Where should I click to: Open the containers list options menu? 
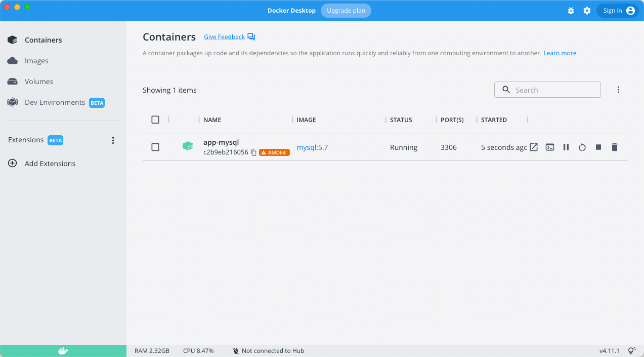pyautogui.click(x=618, y=90)
